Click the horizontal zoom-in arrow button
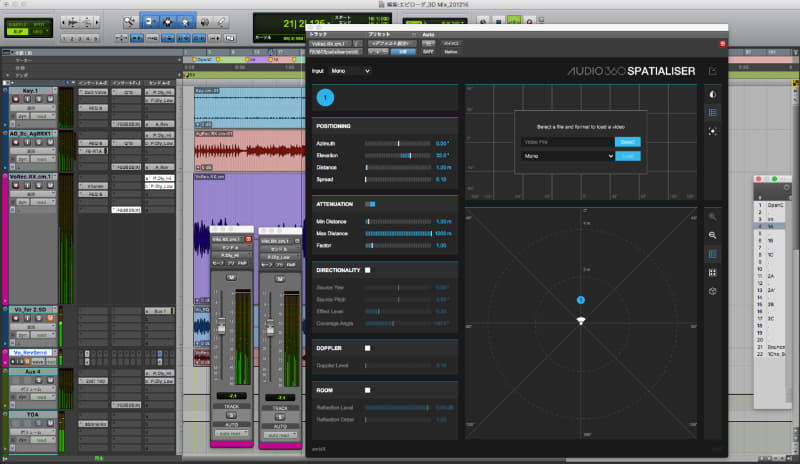The width and height of the screenshot is (800, 464). (96, 22)
